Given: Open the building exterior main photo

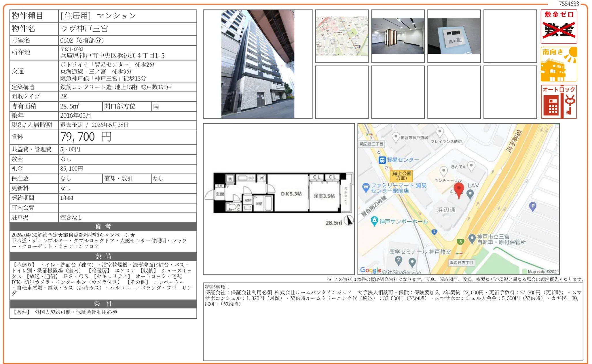Looking at the screenshot, I should click(257, 64).
